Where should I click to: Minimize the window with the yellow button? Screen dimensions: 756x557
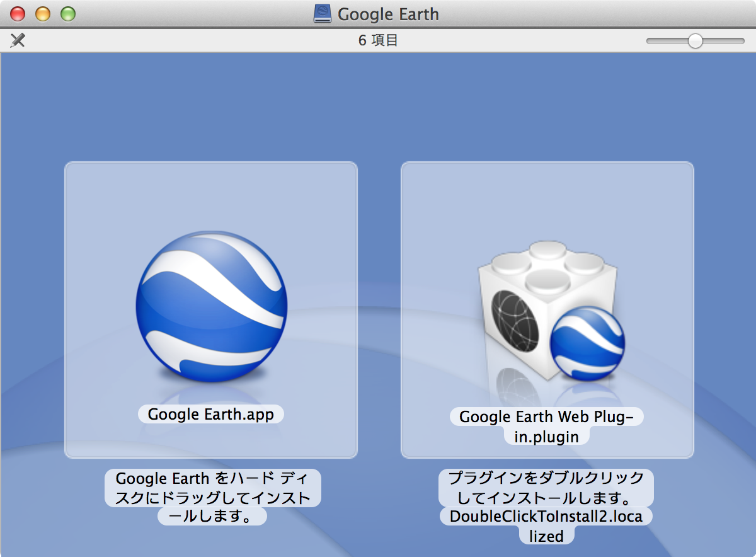(x=43, y=14)
